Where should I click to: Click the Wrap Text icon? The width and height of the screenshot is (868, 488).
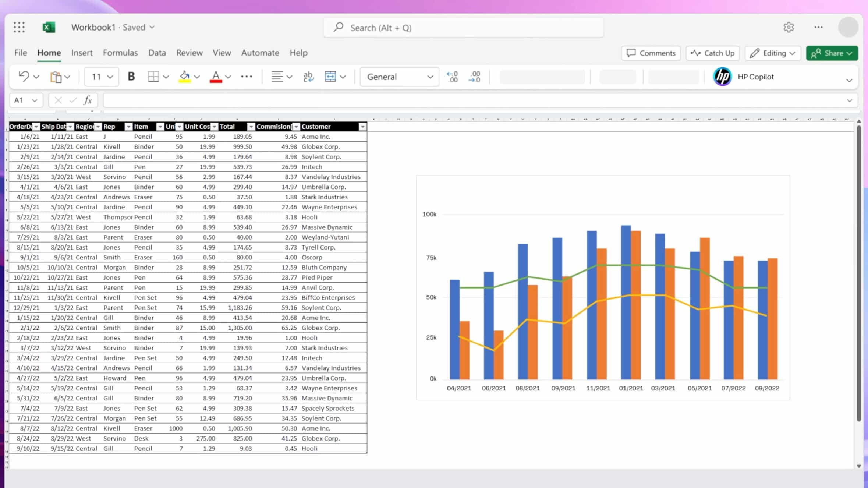click(x=308, y=77)
